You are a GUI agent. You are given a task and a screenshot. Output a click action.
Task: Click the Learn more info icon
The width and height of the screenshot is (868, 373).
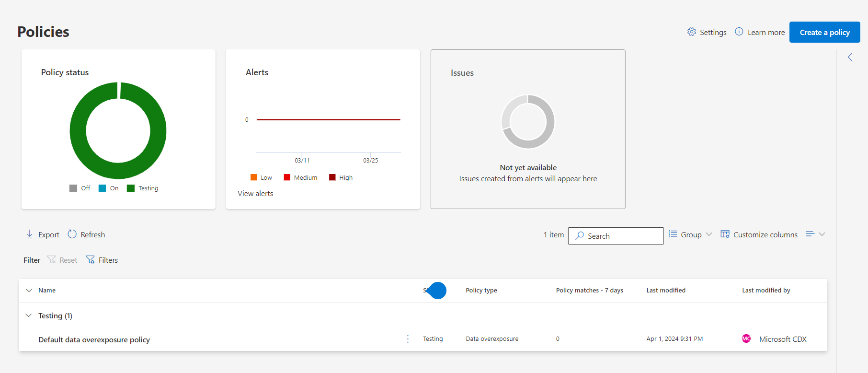pos(739,32)
